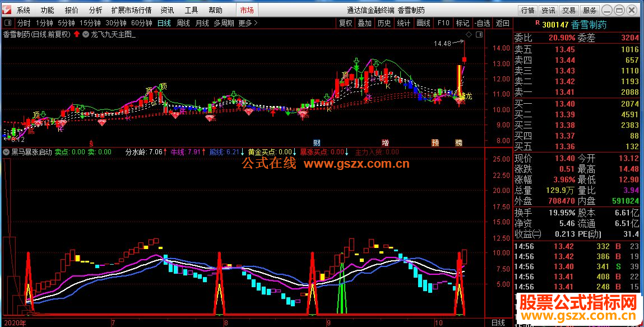The height and width of the screenshot is (327, 644).
Task: Open the 报价 menu
Action: tap(72, 10)
